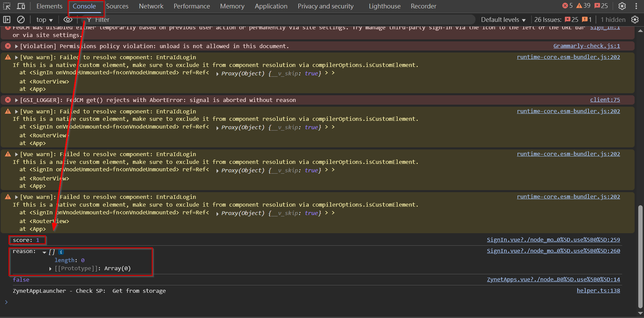Expand the second Vue warn message triangle

pyautogui.click(x=16, y=111)
